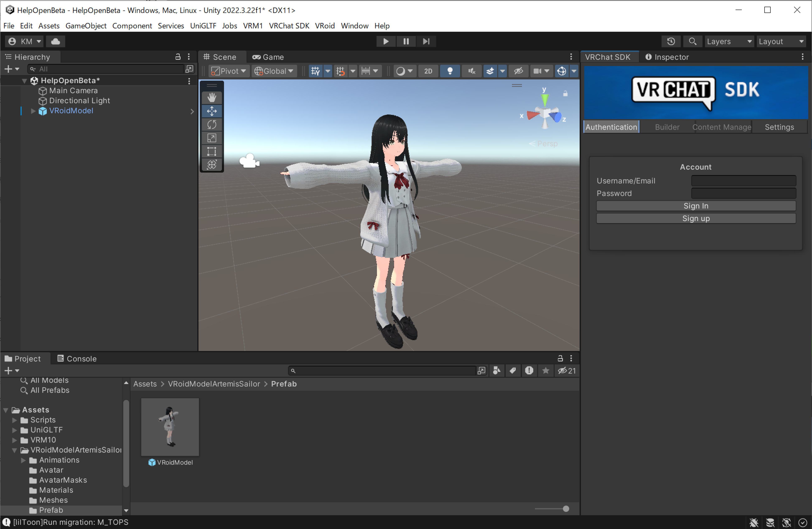
Task: Click the Pause button
Action: click(x=406, y=41)
